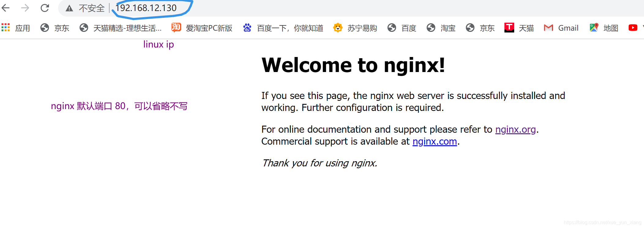
Task: Follow the nginx.com link
Action: click(x=435, y=142)
